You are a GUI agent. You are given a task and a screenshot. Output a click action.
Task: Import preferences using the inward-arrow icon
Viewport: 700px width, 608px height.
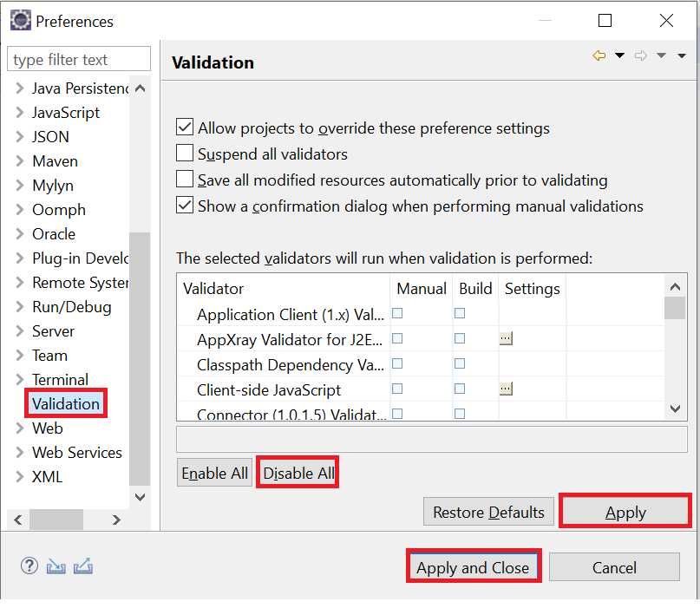56,566
